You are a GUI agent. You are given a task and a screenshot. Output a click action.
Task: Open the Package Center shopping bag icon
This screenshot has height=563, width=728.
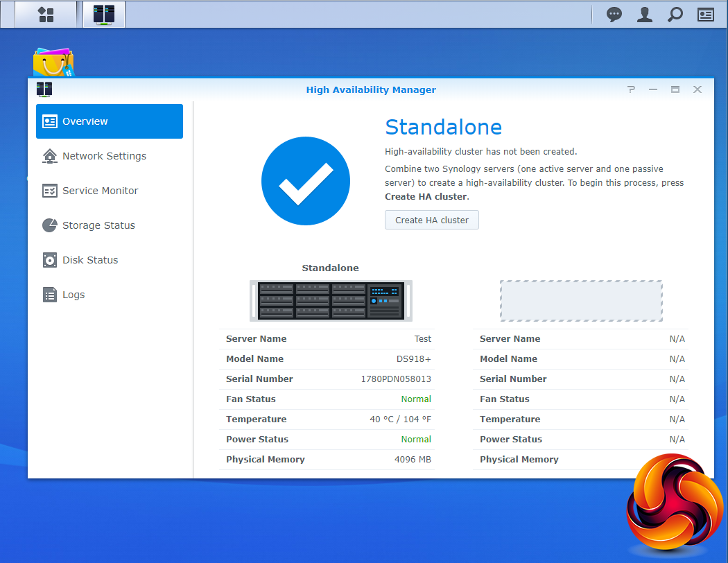pyautogui.click(x=54, y=62)
